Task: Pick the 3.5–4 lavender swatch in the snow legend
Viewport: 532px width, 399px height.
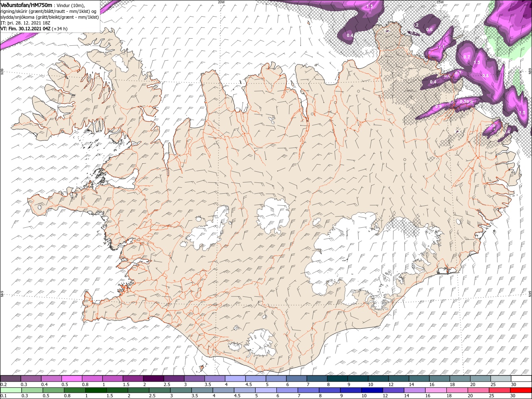Action: [215, 378]
